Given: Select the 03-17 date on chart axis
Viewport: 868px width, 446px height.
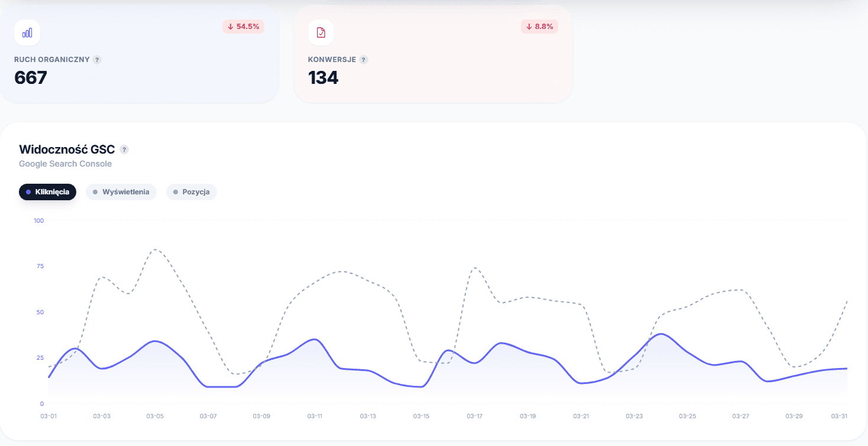Looking at the screenshot, I should tap(474, 416).
